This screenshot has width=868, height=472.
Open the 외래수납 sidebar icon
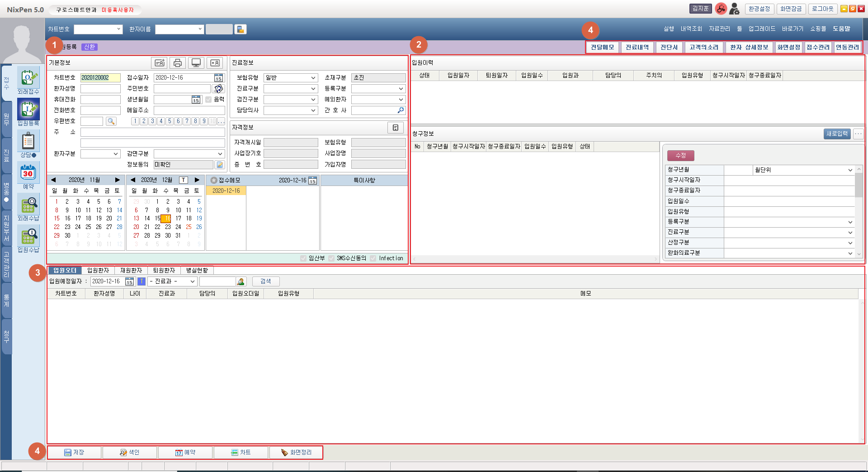28,205
